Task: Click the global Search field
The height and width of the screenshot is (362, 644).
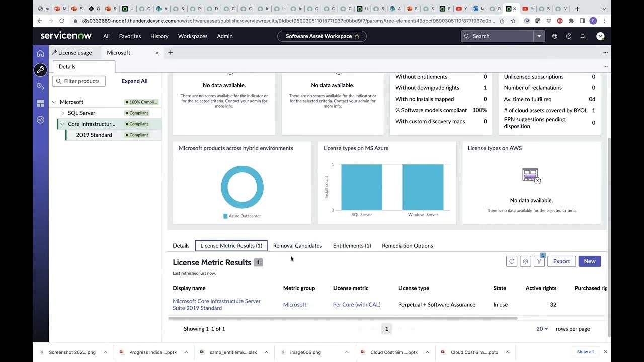Action: click(x=498, y=36)
